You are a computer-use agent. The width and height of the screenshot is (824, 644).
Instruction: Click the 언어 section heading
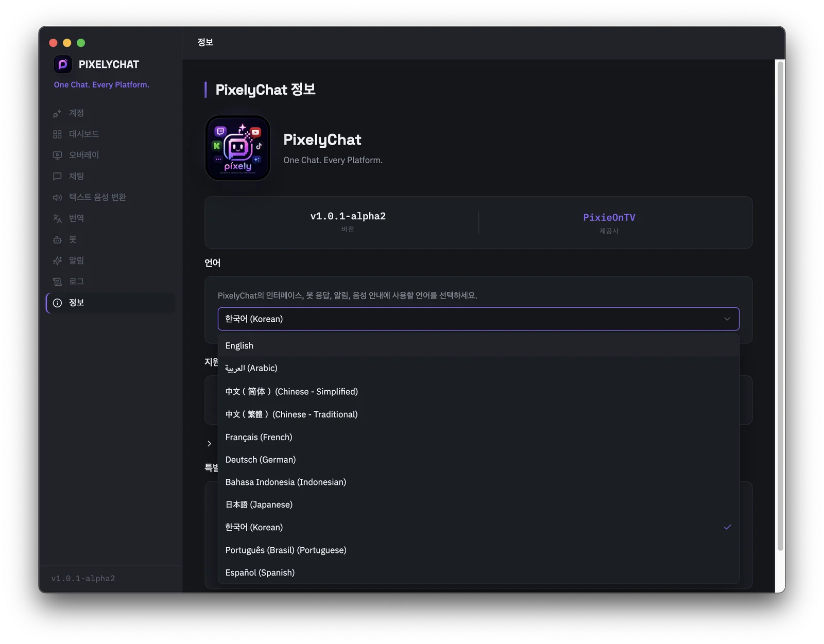point(213,263)
